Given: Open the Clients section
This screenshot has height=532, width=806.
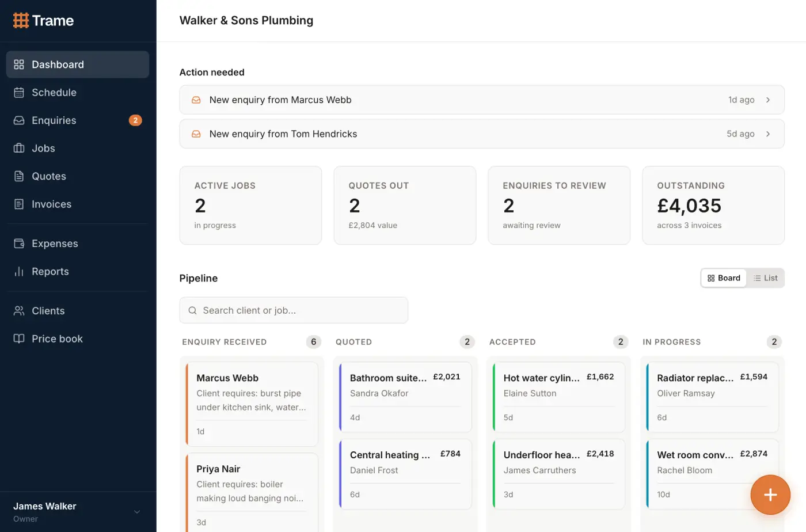Looking at the screenshot, I should click(78, 311).
